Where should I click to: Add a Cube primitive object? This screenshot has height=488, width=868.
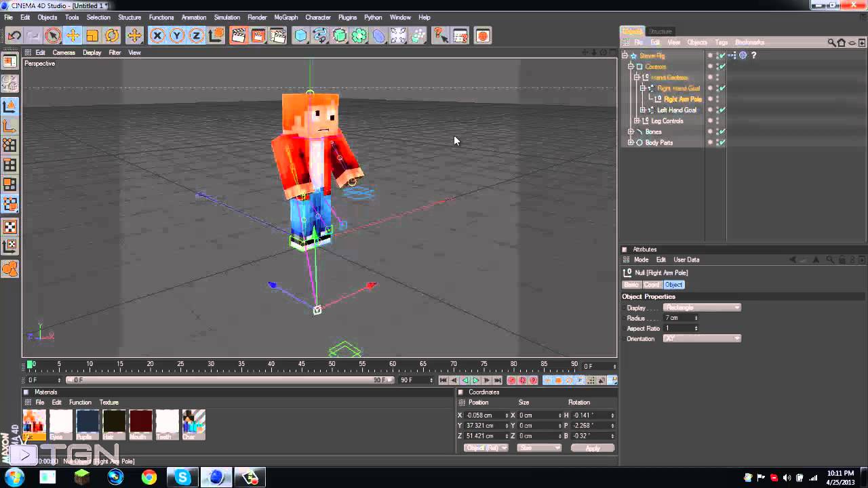click(x=300, y=36)
